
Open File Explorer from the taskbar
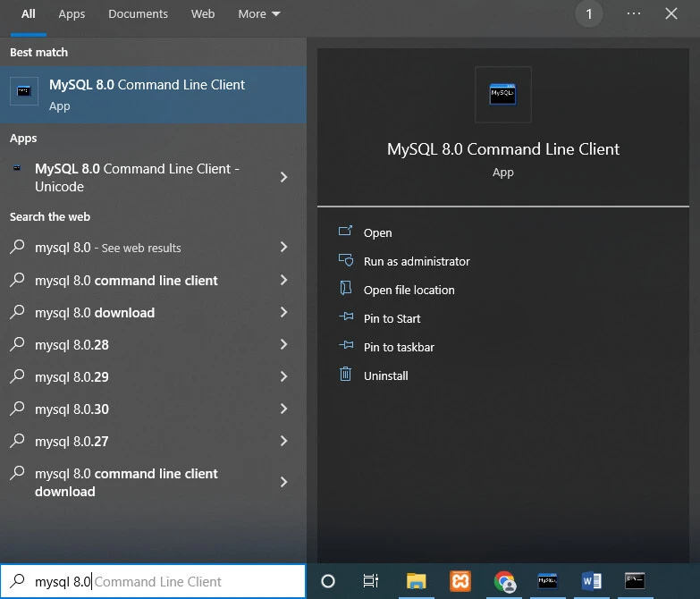tap(417, 581)
